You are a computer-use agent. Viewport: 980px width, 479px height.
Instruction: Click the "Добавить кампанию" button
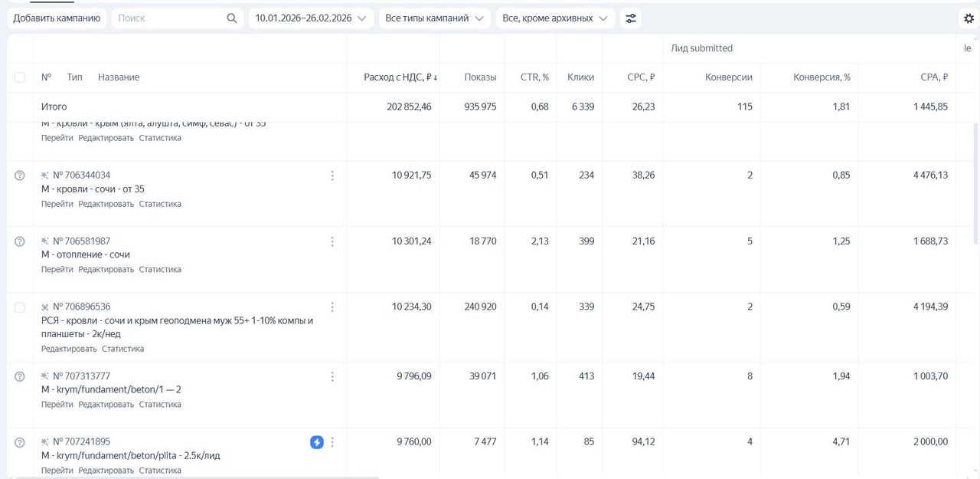click(57, 18)
